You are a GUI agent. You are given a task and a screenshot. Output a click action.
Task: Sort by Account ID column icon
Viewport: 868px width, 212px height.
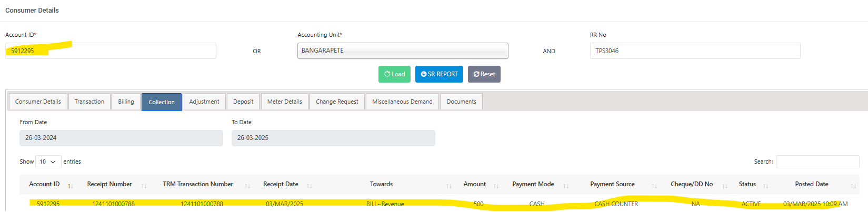click(x=70, y=186)
